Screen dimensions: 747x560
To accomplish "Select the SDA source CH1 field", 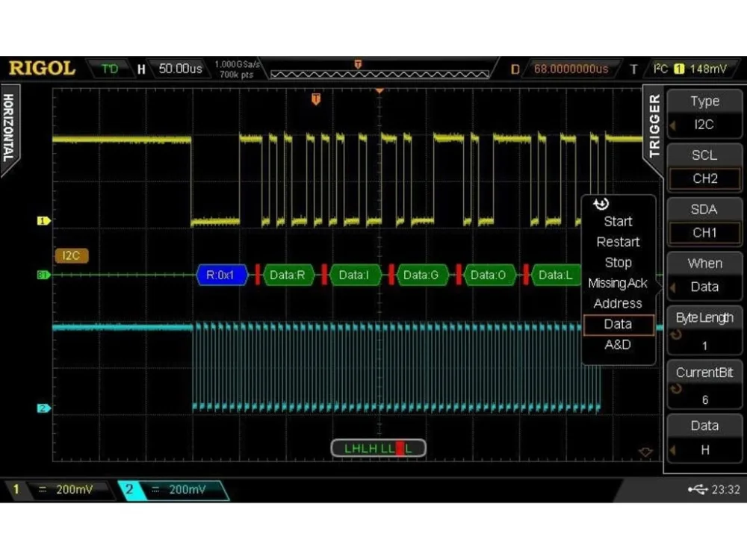I will tap(704, 232).
